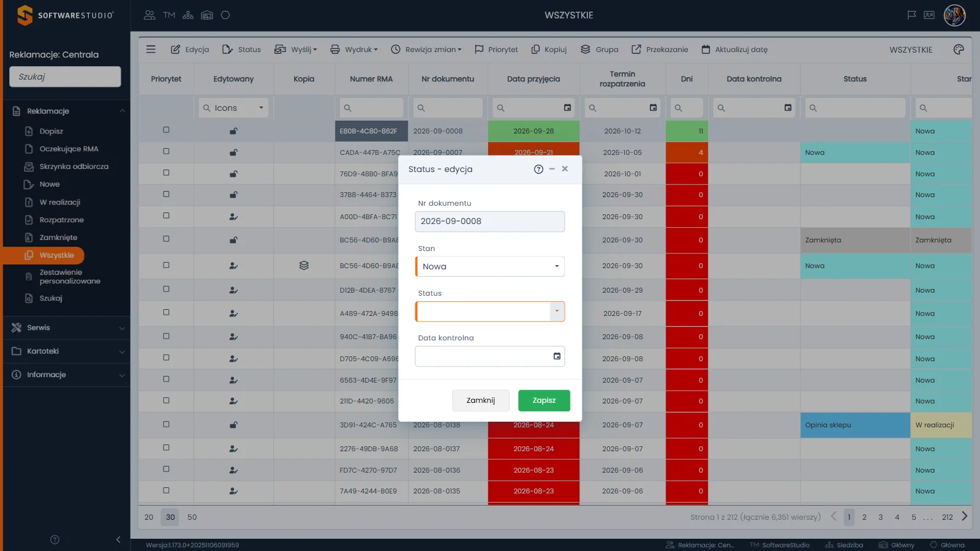Screen dimensions: 980x551
Task: Open the Stan dropdown showing Nowa
Action: pyautogui.click(x=490, y=266)
